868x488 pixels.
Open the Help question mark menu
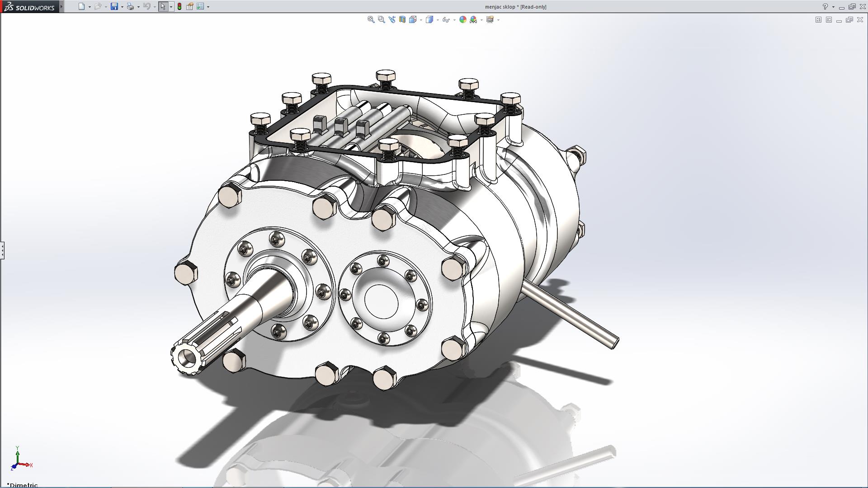[825, 6]
